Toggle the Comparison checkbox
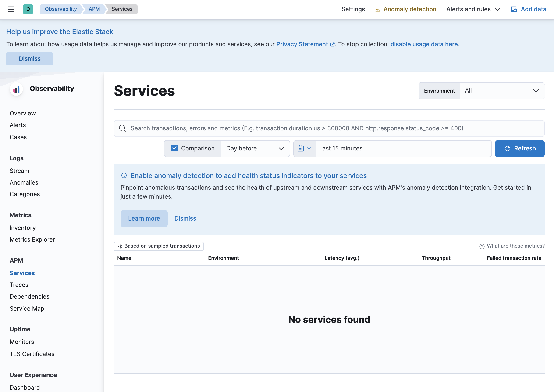Image resolution: width=554 pixels, height=392 pixels. pyautogui.click(x=174, y=148)
